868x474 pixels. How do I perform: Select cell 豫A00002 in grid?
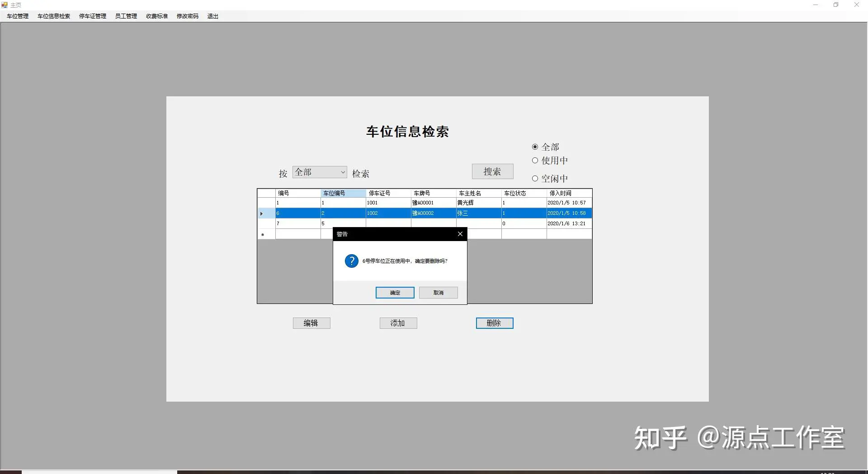point(434,213)
